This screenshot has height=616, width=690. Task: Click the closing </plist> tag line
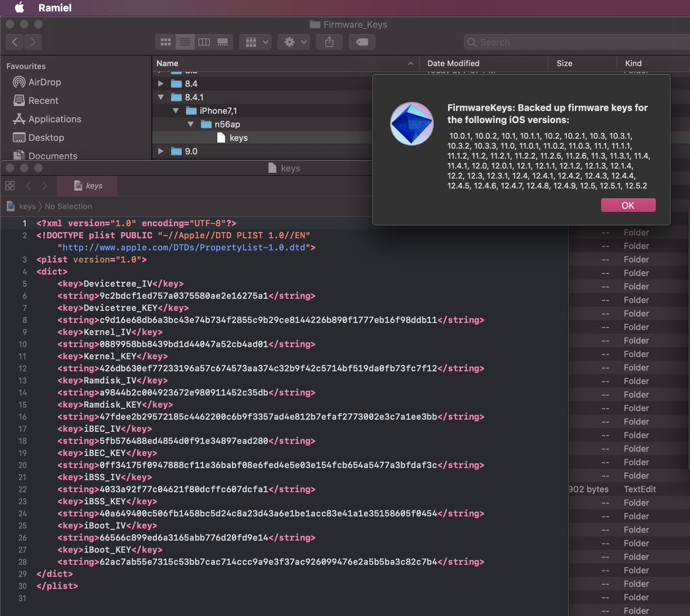(x=57, y=586)
